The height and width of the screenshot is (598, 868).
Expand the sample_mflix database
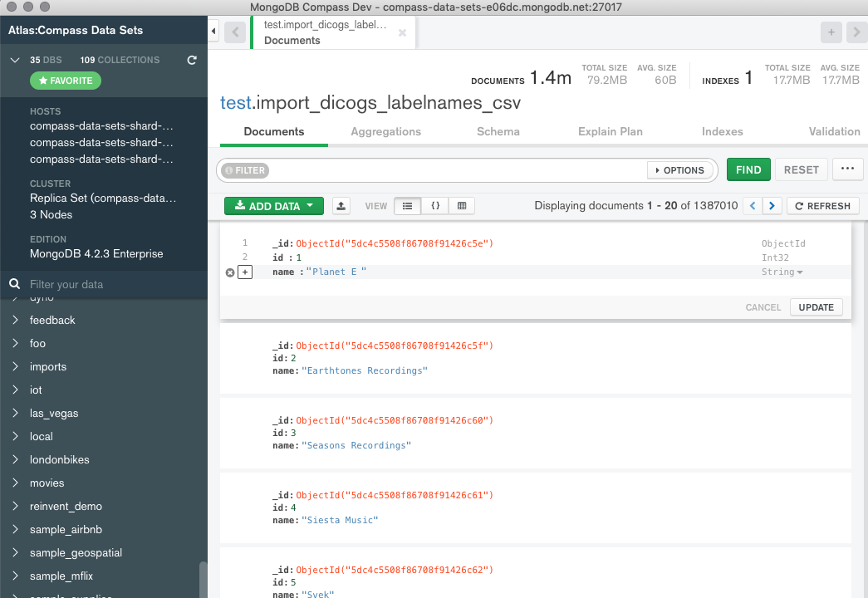16,576
